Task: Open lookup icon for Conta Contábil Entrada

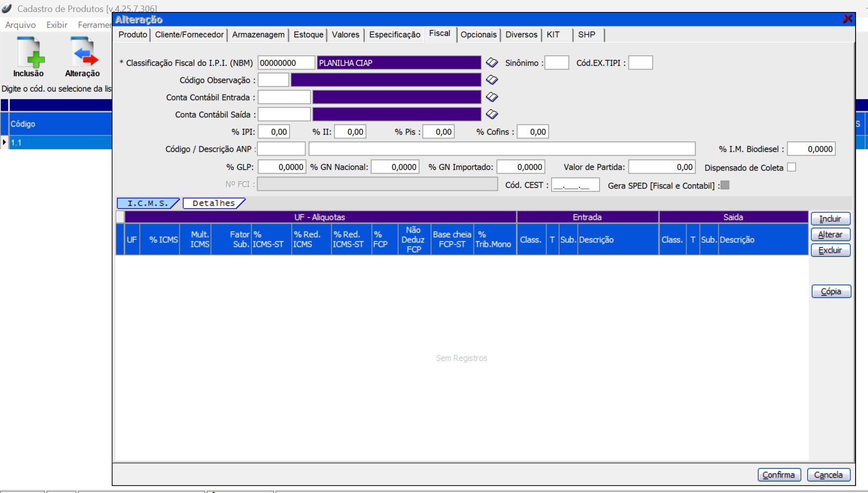Action: [x=492, y=97]
